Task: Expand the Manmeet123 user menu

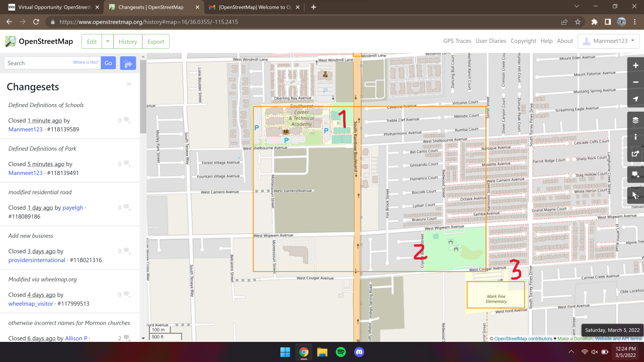Action: pyautogui.click(x=609, y=41)
